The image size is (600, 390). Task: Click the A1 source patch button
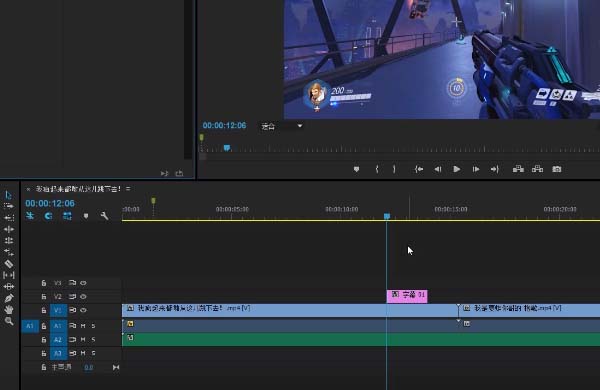[x=30, y=326]
